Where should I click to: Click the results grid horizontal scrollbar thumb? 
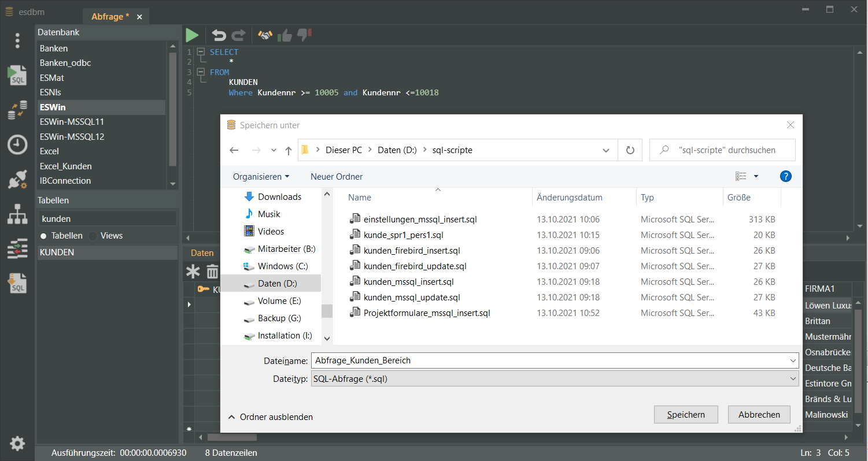pos(231,438)
